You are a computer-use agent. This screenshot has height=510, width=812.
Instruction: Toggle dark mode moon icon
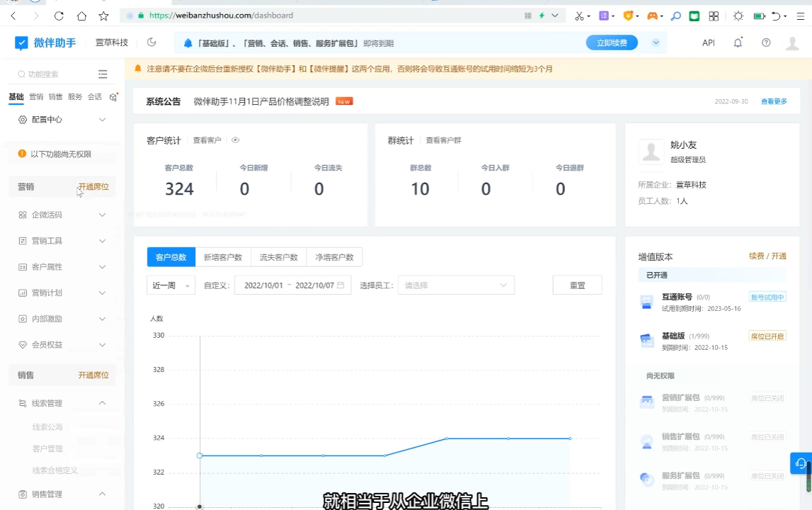point(151,42)
